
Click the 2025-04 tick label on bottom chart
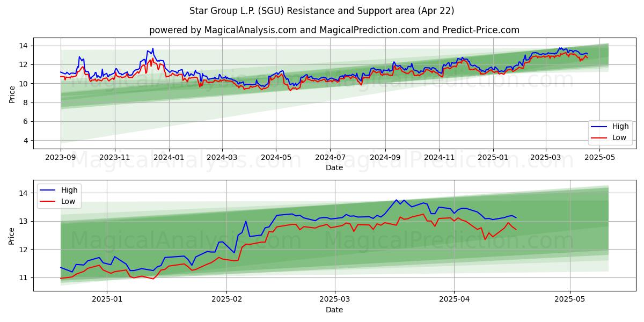(454, 300)
